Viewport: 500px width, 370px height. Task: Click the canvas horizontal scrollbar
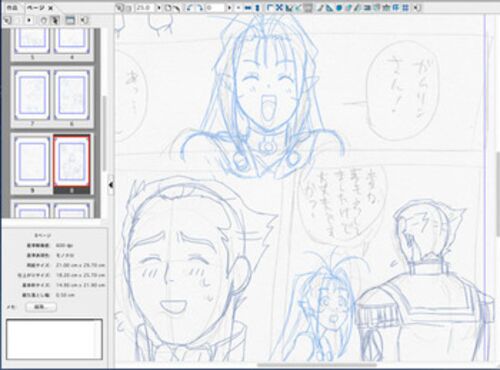tap(317, 365)
